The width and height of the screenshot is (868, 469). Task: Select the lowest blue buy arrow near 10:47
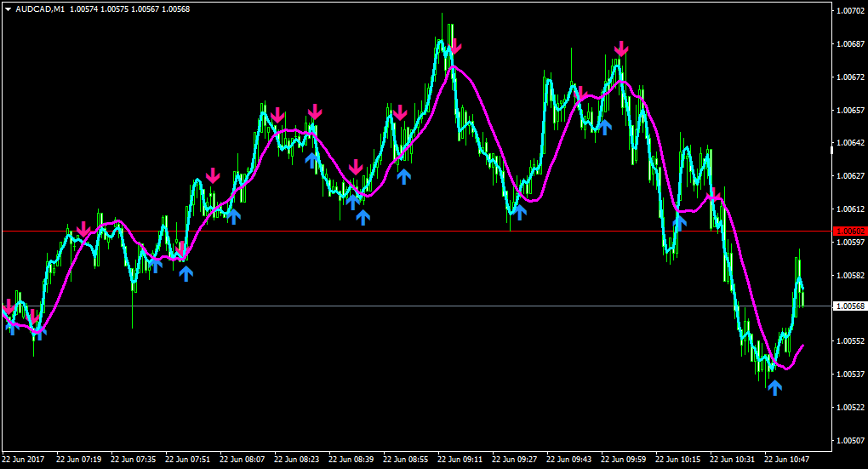pos(774,387)
